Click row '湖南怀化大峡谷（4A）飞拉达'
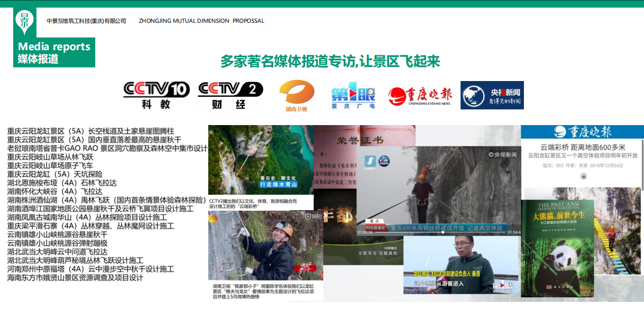Viewport: 644px width, 313px height. click(55, 191)
